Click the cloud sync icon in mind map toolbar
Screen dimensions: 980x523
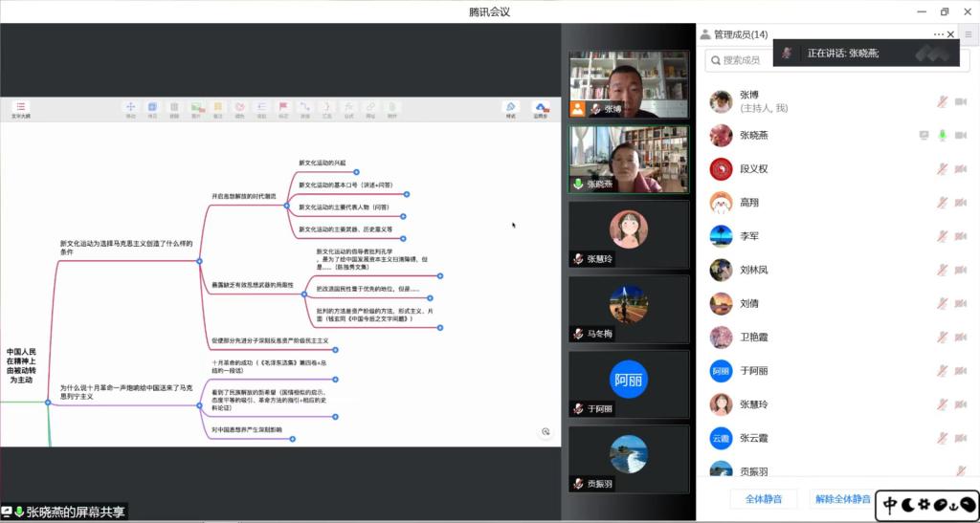click(x=541, y=108)
